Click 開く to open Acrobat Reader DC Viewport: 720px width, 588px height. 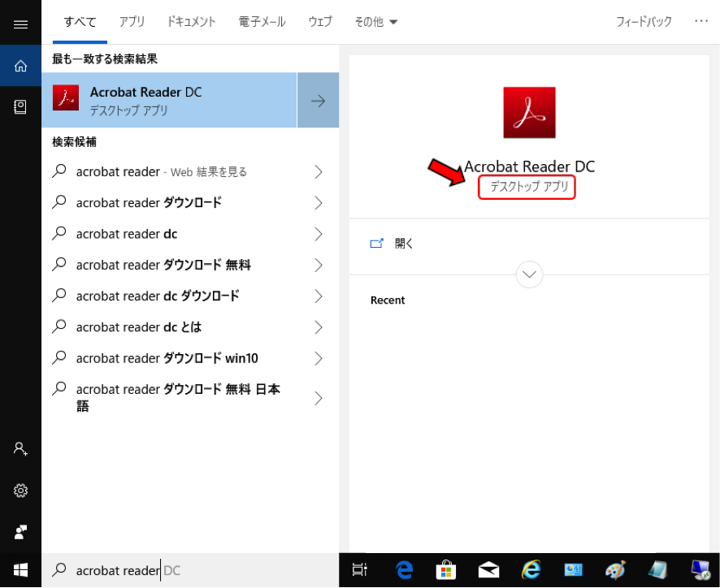[x=404, y=244]
